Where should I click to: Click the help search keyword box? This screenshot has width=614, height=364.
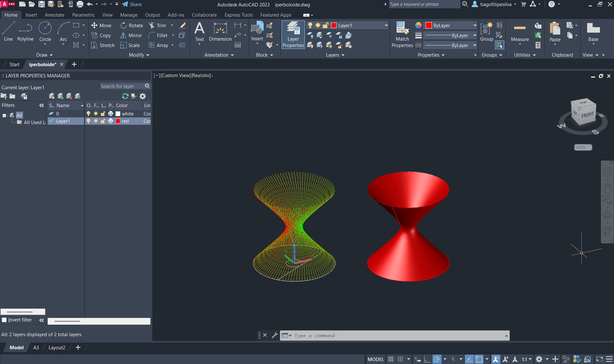424,4
